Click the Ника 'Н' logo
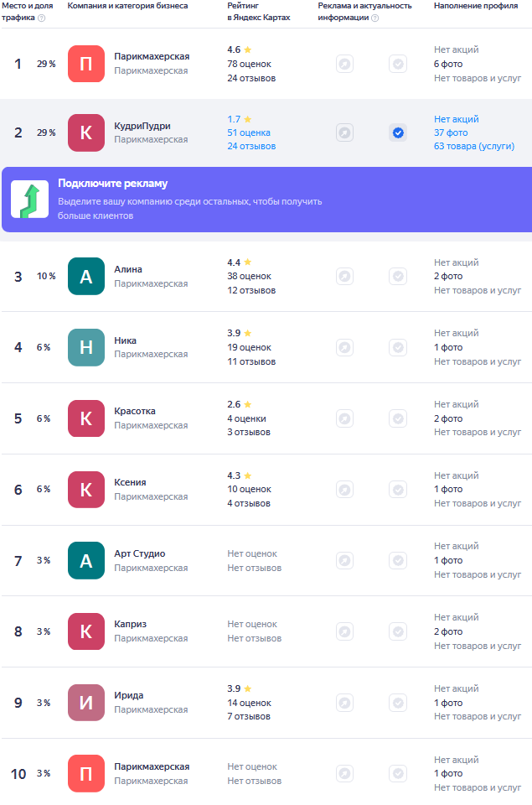 pyautogui.click(x=86, y=347)
